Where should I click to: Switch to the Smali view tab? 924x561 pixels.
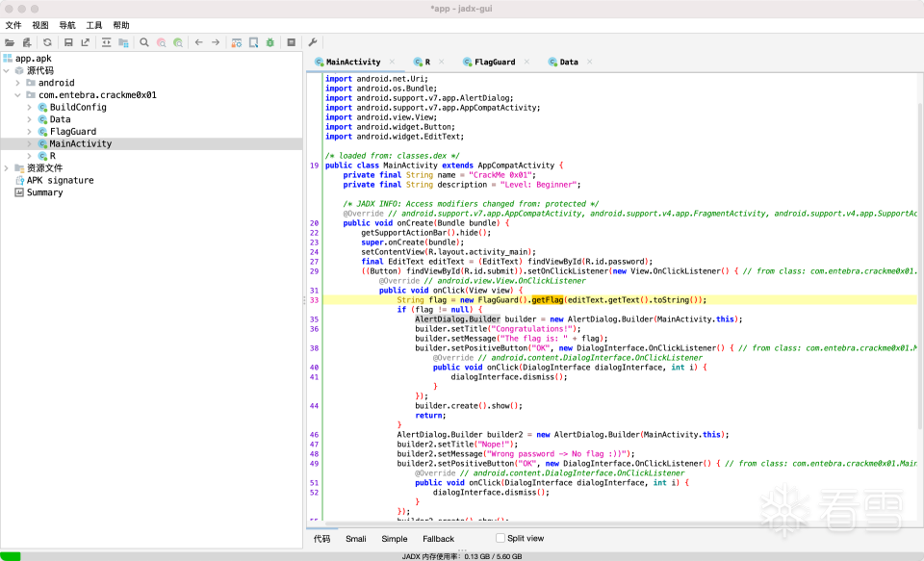(355, 539)
